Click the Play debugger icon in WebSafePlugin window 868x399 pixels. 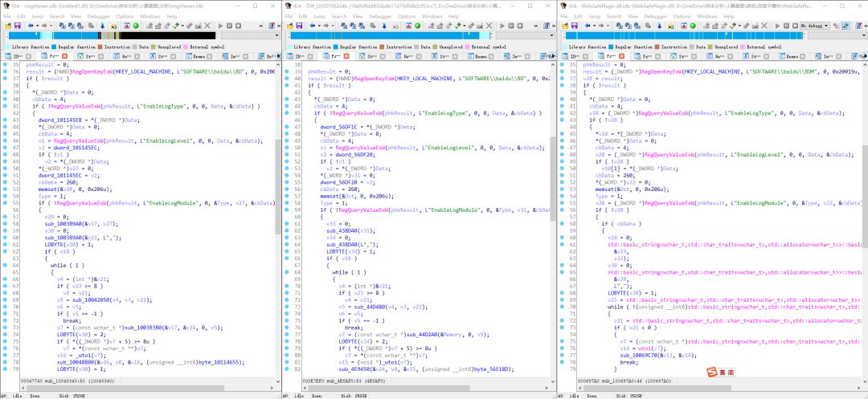pos(777,26)
